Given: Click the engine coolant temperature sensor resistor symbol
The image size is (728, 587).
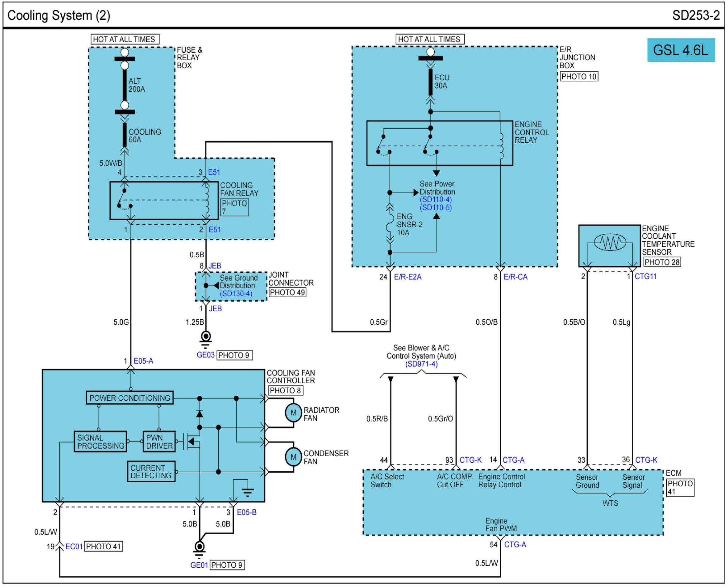Looking at the screenshot, I should pyautogui.click(x=610, y=242).
